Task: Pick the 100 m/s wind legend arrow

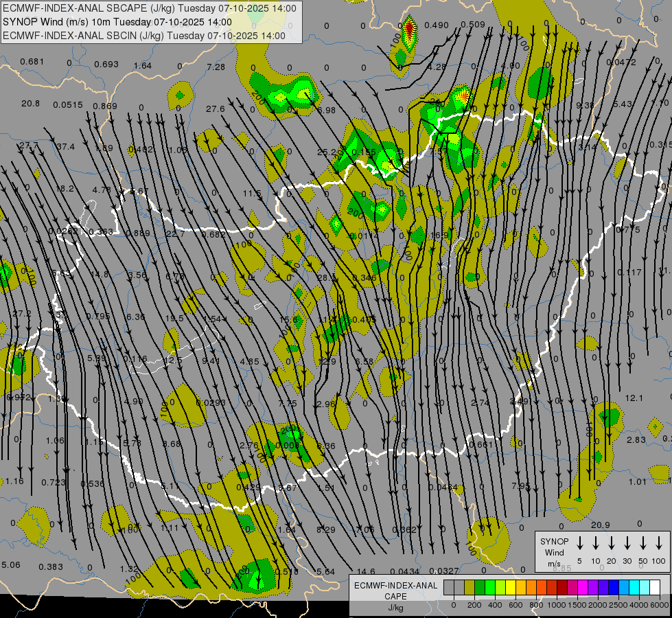Action: (659, 543)
